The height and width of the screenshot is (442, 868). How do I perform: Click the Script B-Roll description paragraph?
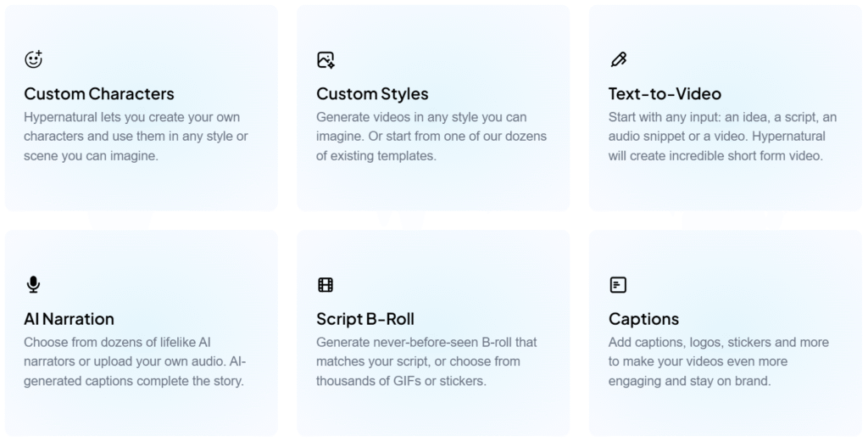[x=426, y=361]
